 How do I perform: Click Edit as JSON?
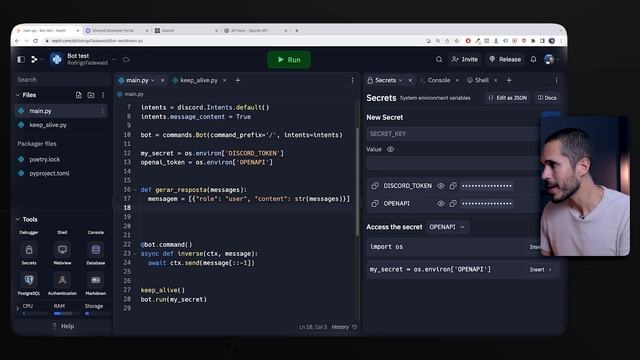tap(508, 98)
